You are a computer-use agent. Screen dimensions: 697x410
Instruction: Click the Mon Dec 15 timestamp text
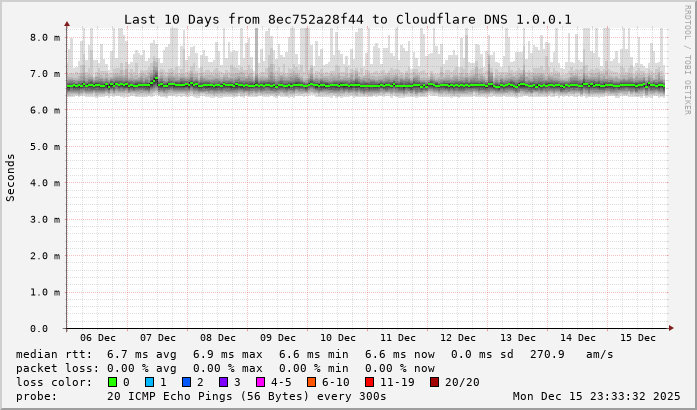coord(598,396)
